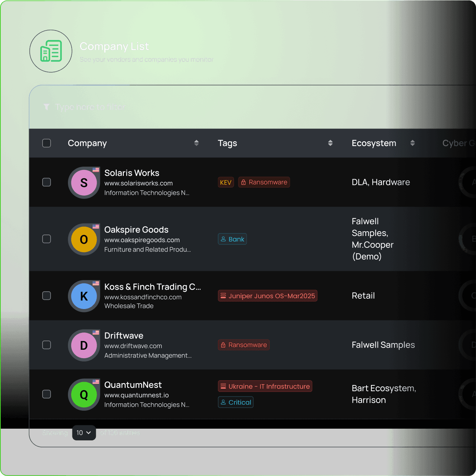Viewport: 476px width, 476px height.
Task: Click the KEV tag on Solaris Works
Action: (226, 182)
